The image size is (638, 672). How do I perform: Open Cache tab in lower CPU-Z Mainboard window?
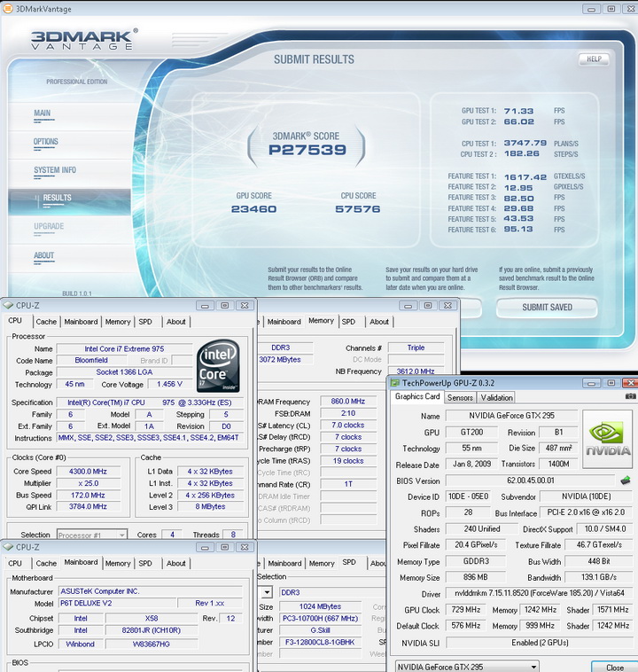click(46, 563)
